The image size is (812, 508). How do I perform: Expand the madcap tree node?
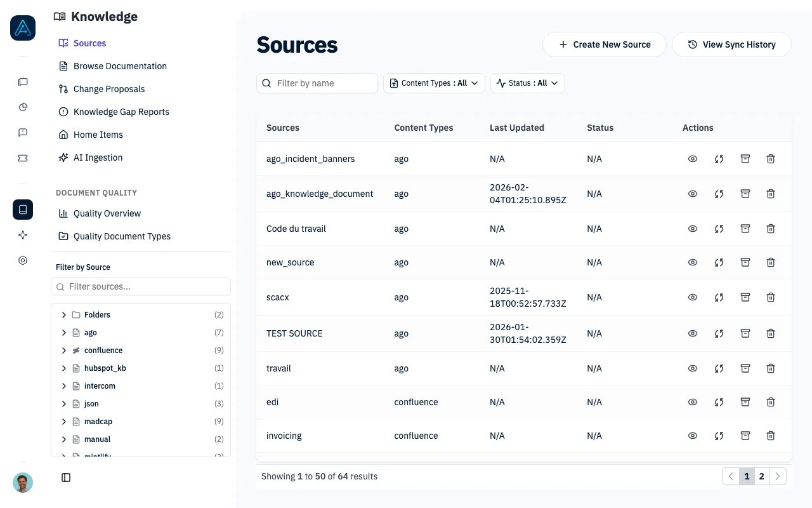click(x=63, y=422)
